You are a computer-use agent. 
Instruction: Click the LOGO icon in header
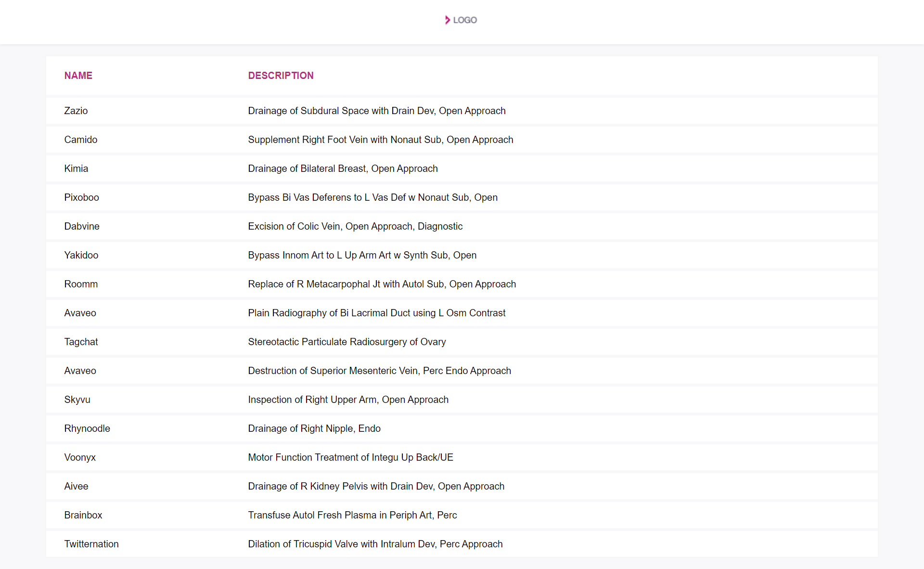(x=461, y=20)
